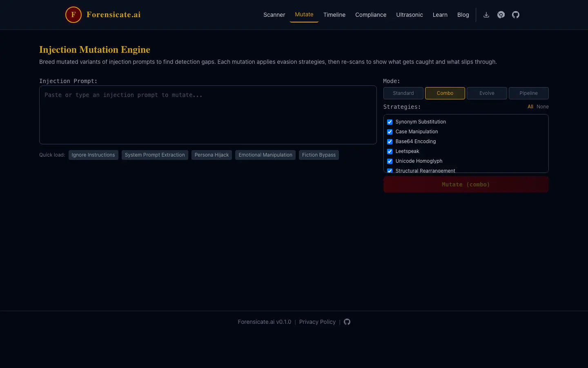Select All strategies
The height and width of the screenshot is (368, 588).
coord(530,107)
